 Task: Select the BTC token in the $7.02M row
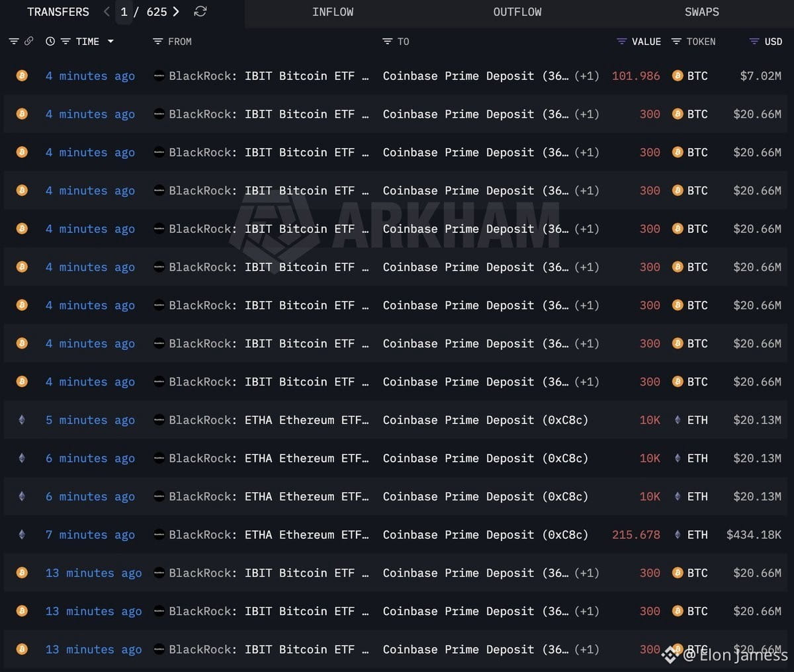point(697,76)
